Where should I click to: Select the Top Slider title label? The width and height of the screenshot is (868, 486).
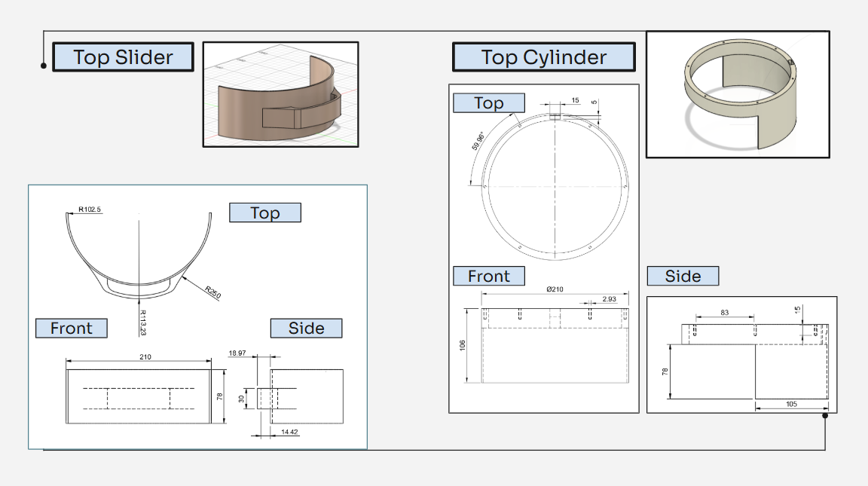[x=124, y=56]
